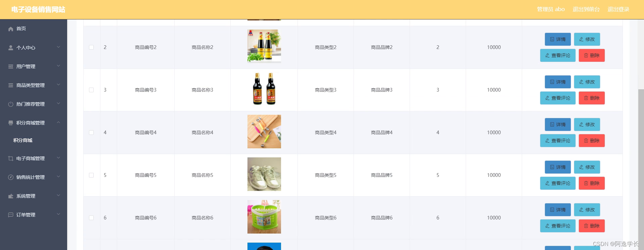Select the checkbox for row 4
The height and width of the screenshot is (250, 644).
(91, 133)
